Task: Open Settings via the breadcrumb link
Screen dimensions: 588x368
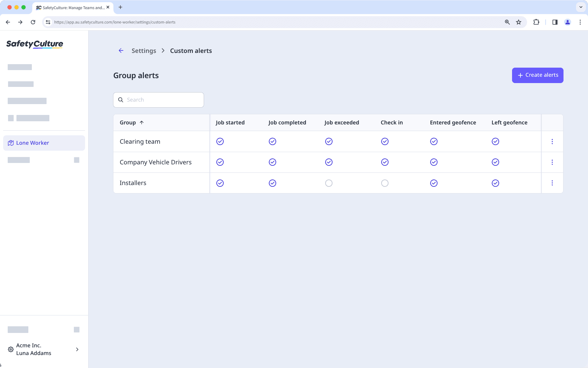Action: [143, 50]
